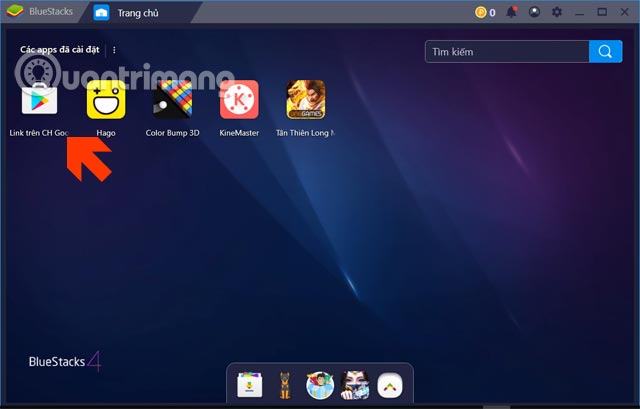Open the female warrior game dock icon
640x409 pixels.
click(x=355, y=385)
